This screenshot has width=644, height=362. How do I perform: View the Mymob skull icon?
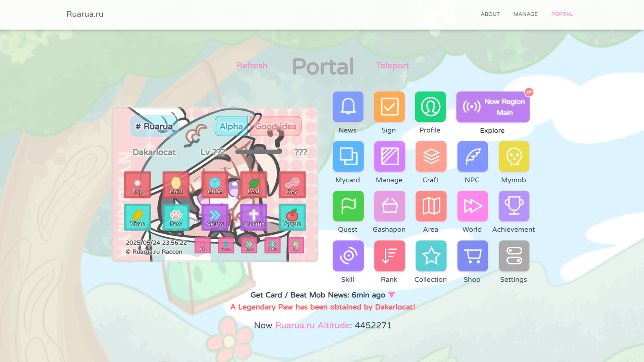[x=514, y=157]
